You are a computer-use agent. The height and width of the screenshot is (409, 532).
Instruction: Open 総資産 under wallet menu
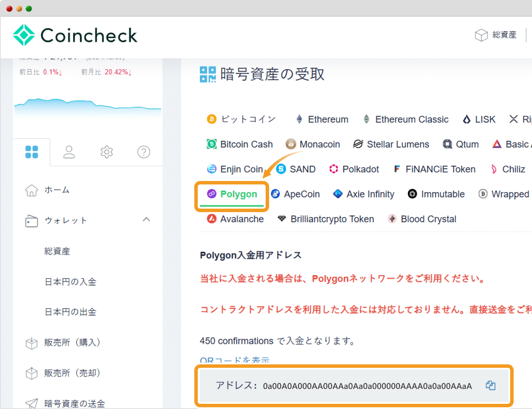pos(57,251)
